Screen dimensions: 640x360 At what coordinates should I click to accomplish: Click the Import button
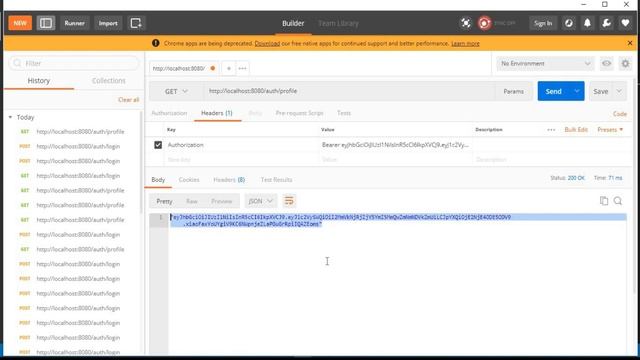click(108, 23)
